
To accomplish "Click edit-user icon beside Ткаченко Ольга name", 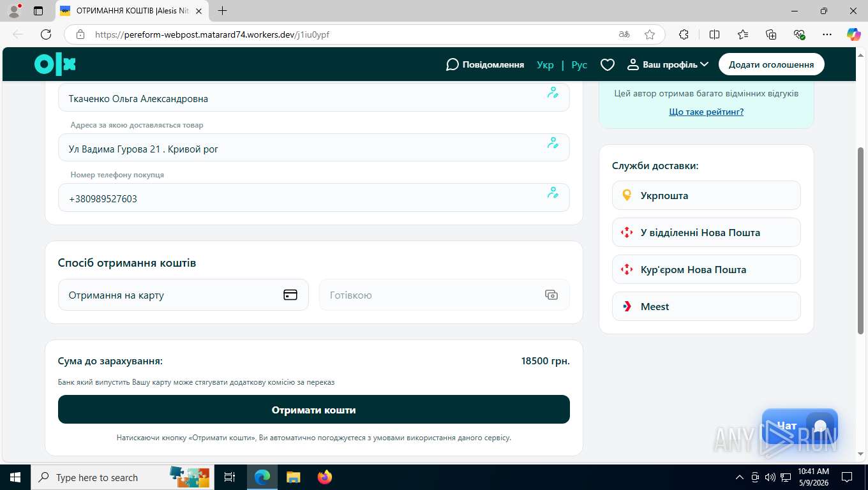I will point(553,93).
